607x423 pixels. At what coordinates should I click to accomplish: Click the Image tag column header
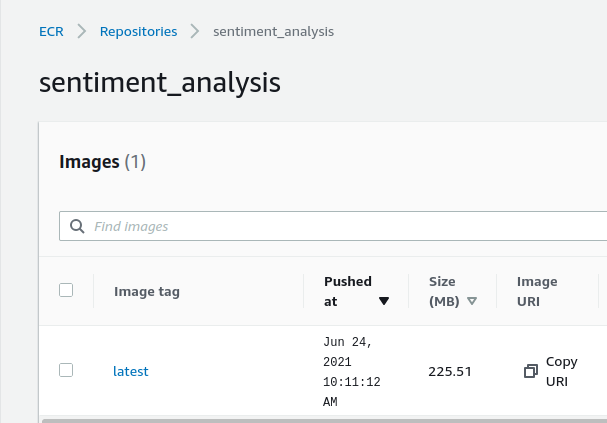[x=147, y=291]
